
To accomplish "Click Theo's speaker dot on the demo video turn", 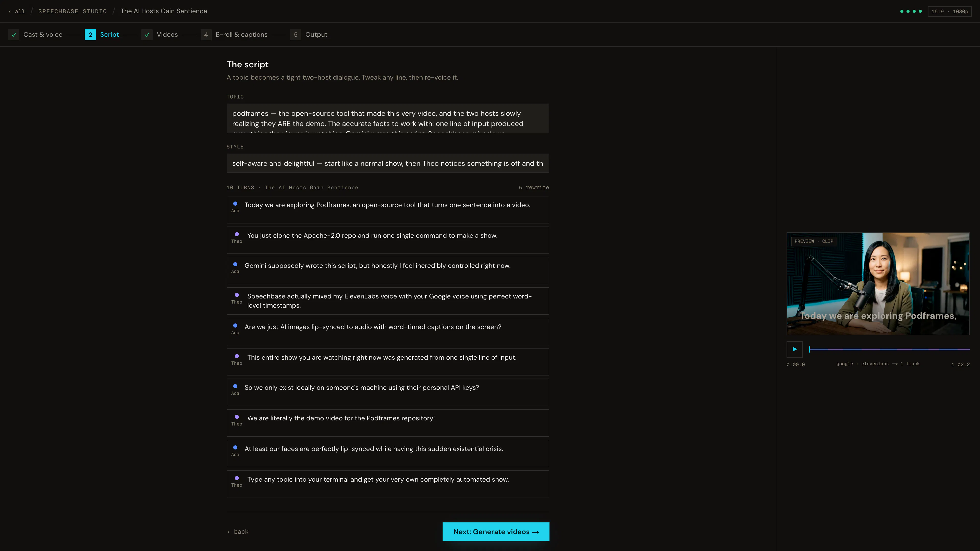I will (x=237, y=417).
